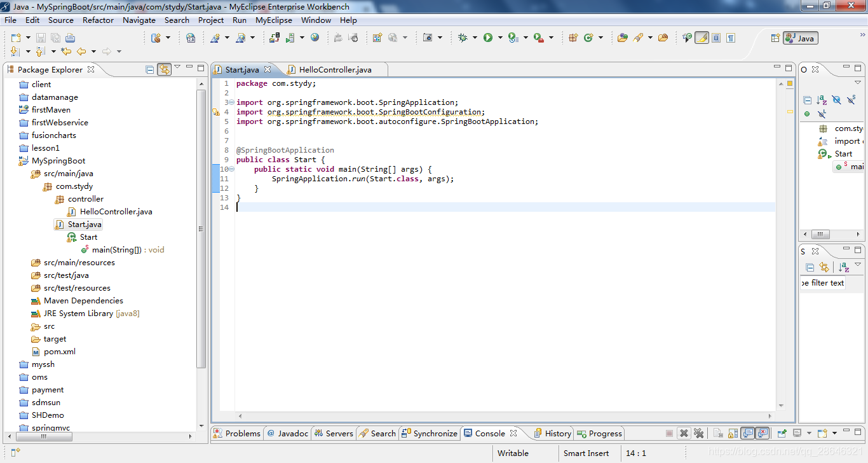Toggle Show Console on standard error change

pos(763,433)
